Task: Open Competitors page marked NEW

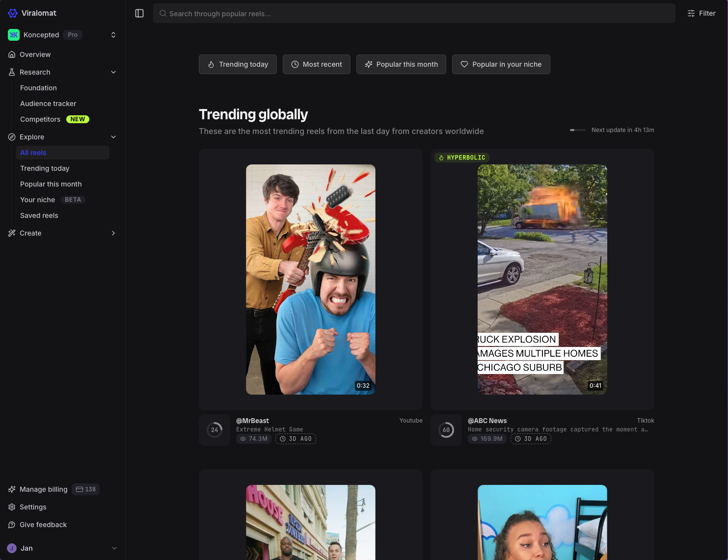Action: click(54, 119)
